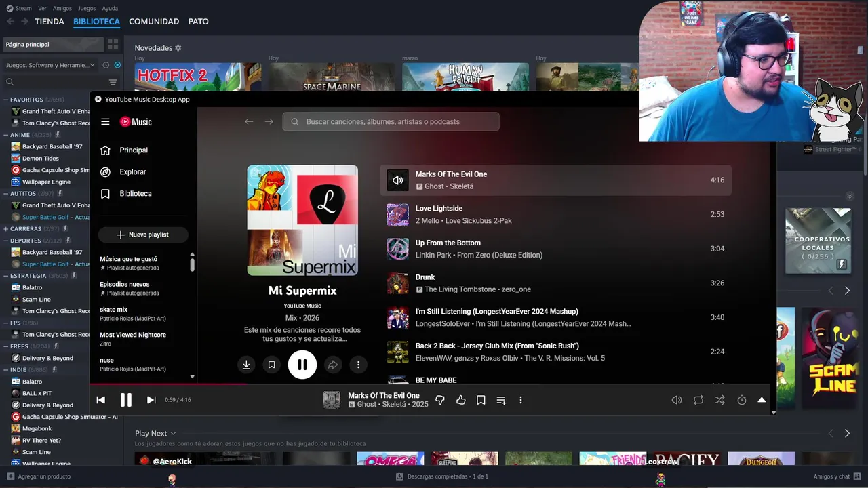This screenshot has width=868, height=488.
Task: Toggle shuffle mode
Action: tap(720, 400)
